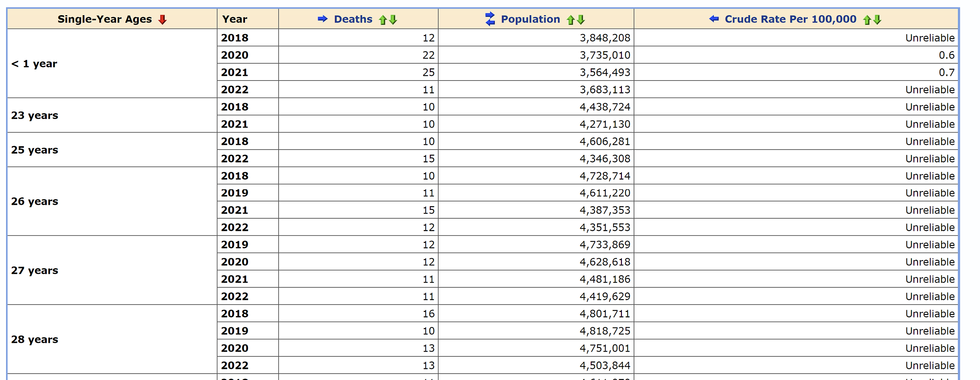Select the '28 years' age group cell
Screen dimensions: 980x380
(35, 339)
